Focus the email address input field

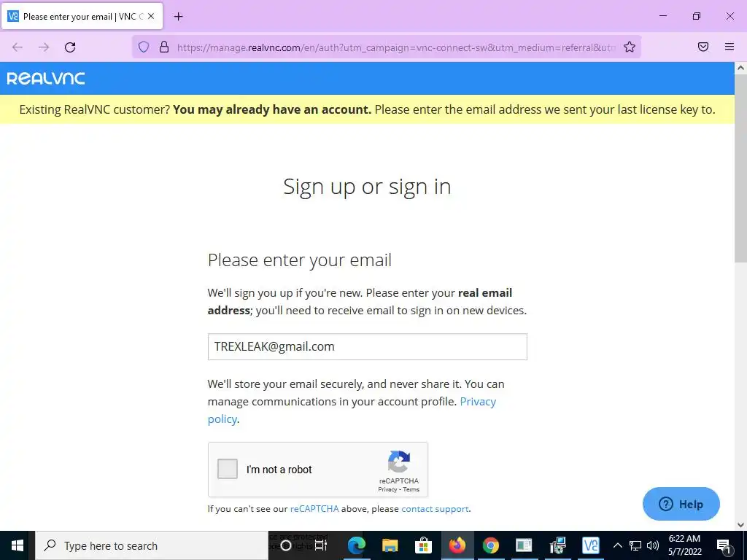coord(368,346)
